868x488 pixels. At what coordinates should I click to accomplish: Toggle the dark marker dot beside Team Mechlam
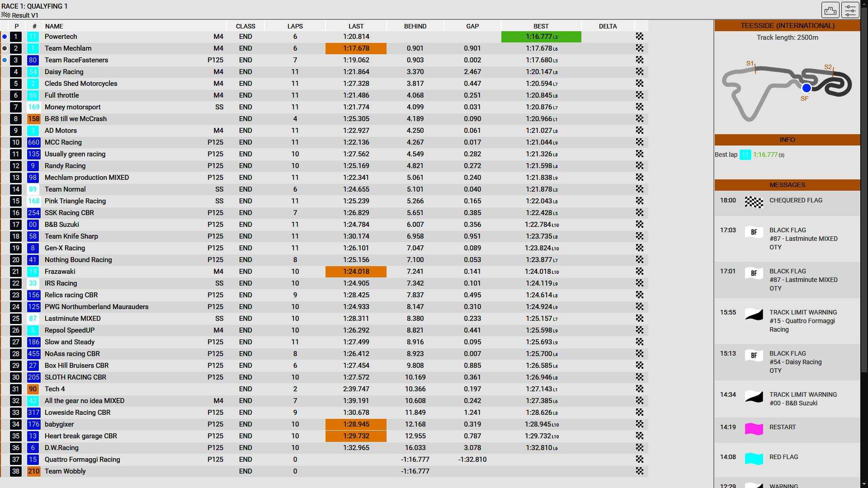(x=5, y=48)
